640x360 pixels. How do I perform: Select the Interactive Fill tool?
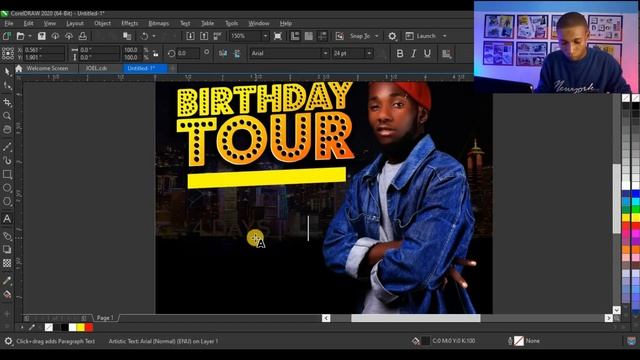tap(7, 295)
